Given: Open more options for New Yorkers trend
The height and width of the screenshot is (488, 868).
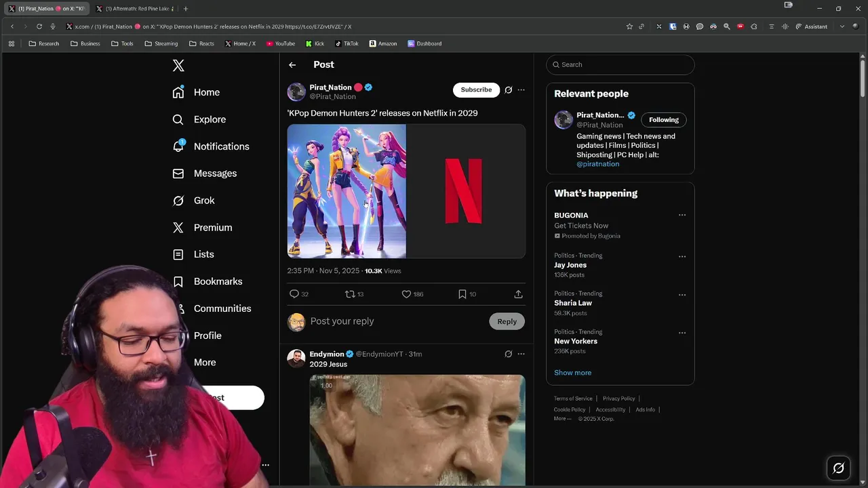Looking at the screenshot, I should pos(682,333).
